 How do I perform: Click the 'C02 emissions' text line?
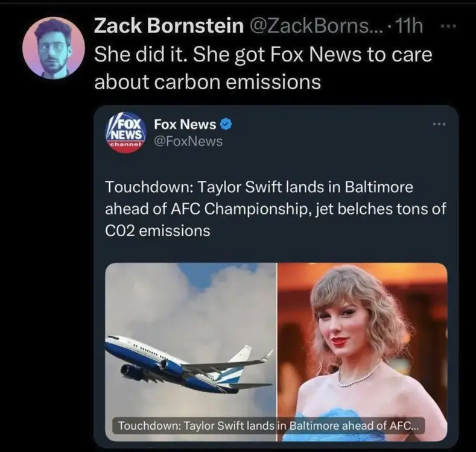pos(158,230)
